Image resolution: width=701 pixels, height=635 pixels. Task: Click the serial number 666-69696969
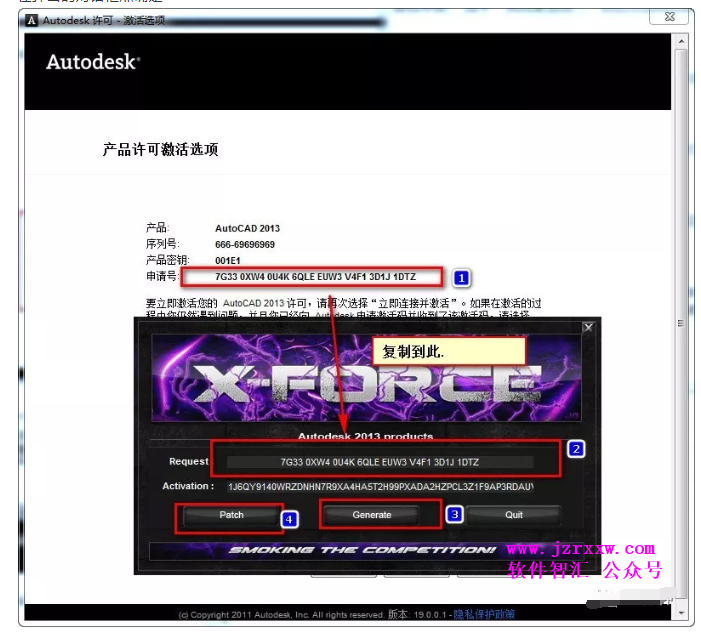(245, 245)
